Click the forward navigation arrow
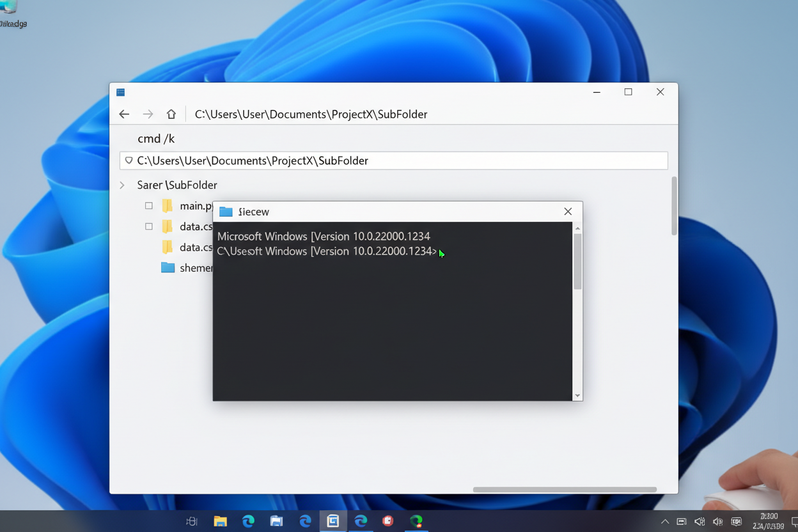798x532 pixels. click(148, 114)
